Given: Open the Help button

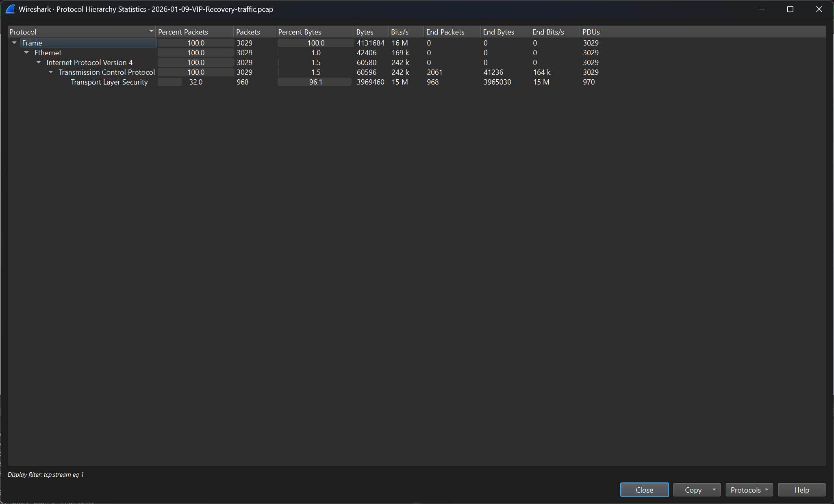Looking at the screenshot, I should pyautogui.click(x=801, y=490).
